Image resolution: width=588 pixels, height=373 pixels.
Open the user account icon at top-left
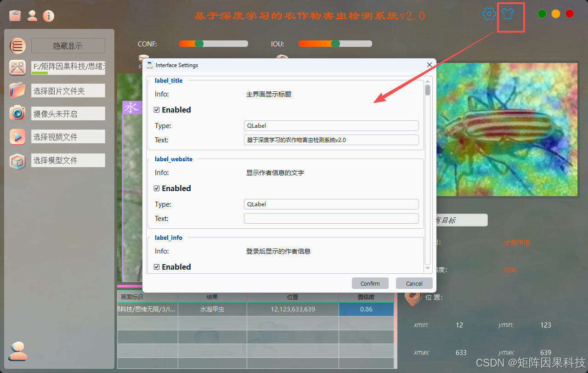coord(32,16)
